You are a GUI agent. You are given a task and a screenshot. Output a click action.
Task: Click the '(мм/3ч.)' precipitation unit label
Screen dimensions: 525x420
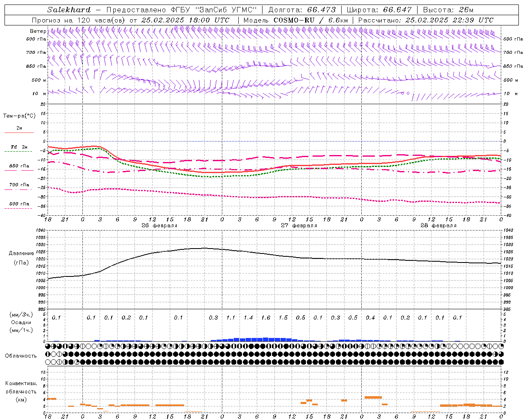21,315
